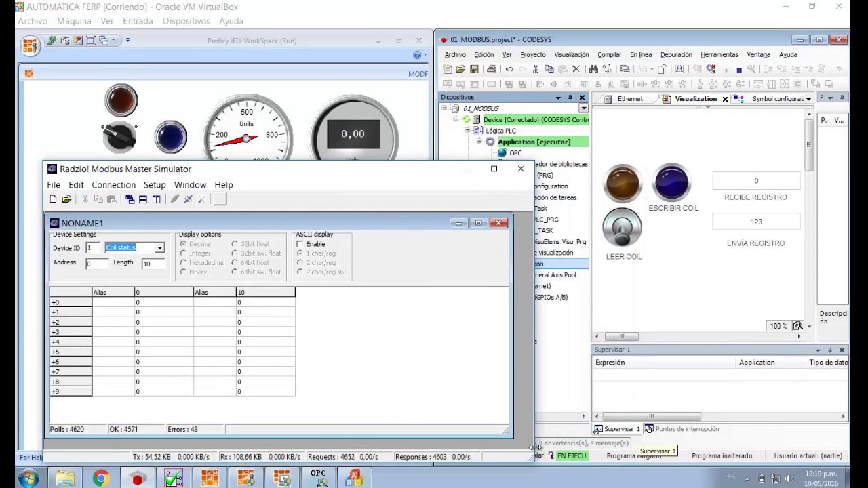The width and height of the screenshot is (868, 488).
Task: Click the OPC app icon in taskbar
Action: (318, 479)
